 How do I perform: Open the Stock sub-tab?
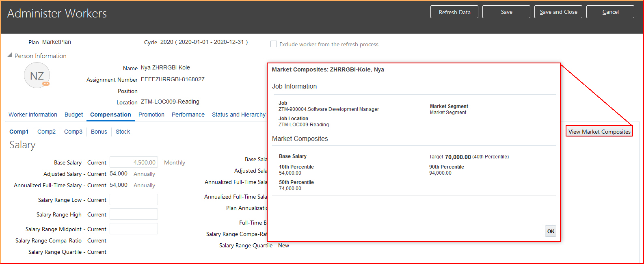[123, 132]
